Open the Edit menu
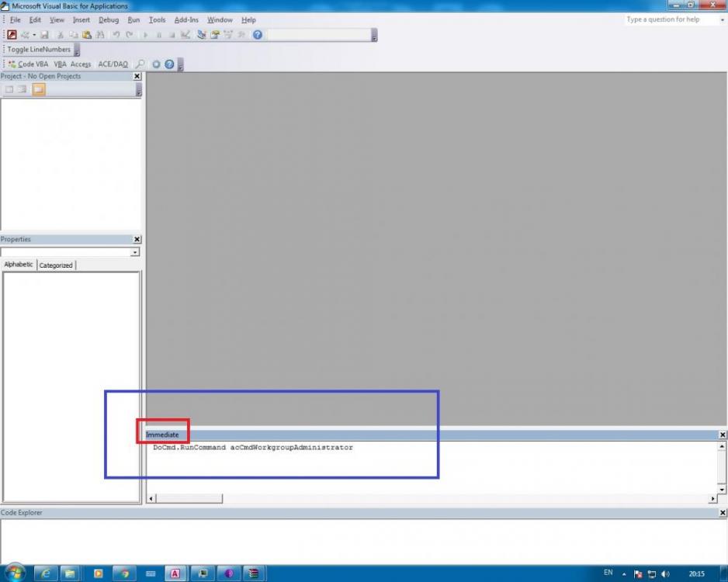 35,20
